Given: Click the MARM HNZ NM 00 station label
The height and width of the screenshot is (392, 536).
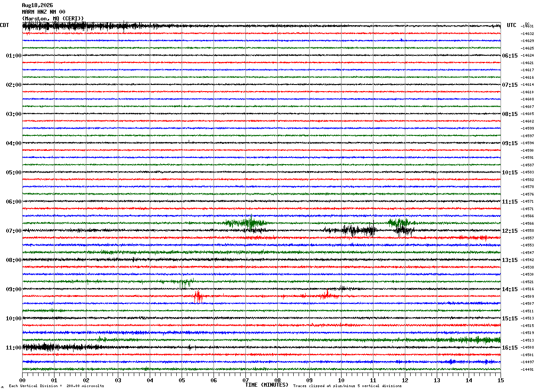Looking at the screenshot, I should (43, 12).
